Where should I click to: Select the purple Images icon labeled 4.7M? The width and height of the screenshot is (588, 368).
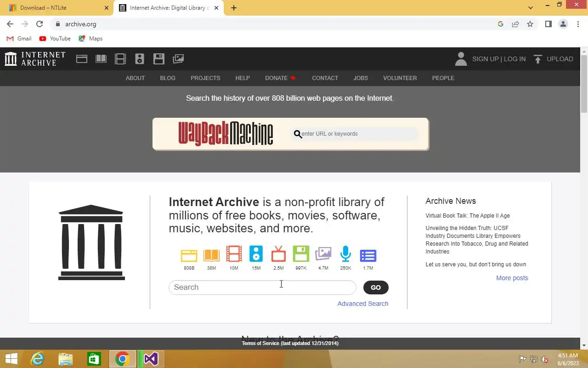click(x=323, y=253)
